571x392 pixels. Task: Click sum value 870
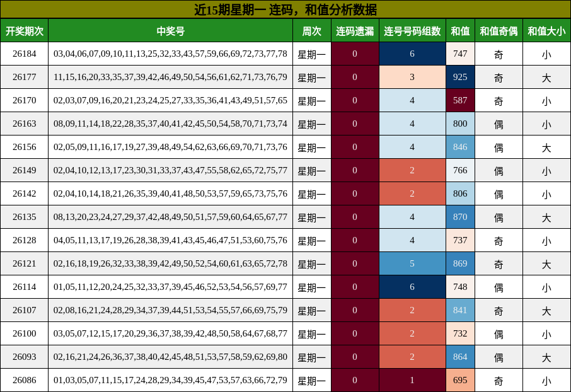point(460,217)
